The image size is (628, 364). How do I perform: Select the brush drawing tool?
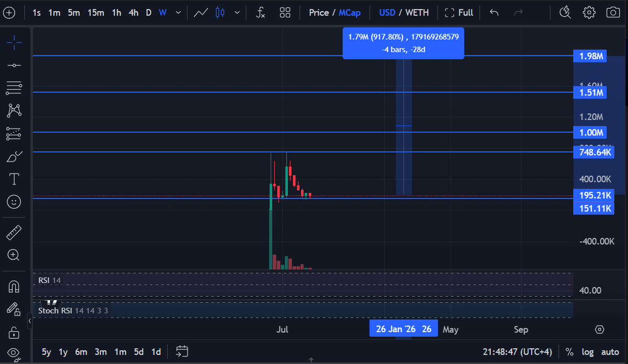click(14, 156)
